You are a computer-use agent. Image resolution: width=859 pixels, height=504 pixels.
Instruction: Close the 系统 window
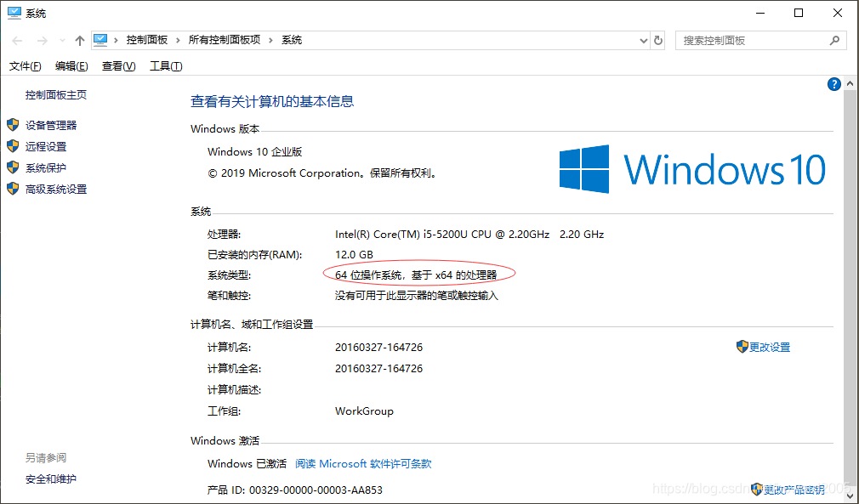838,13
